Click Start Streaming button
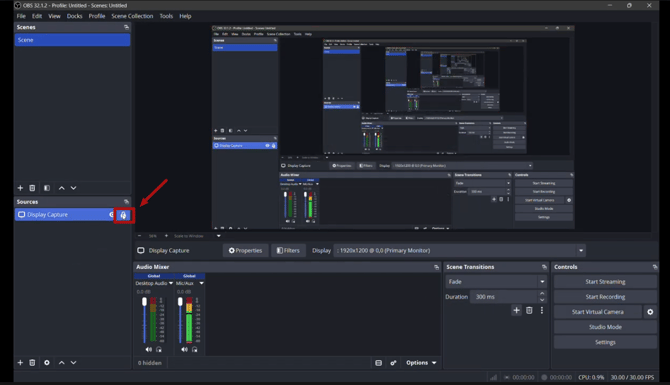The width and height of the screenshot is (670, 385). (x=605, y=282)
